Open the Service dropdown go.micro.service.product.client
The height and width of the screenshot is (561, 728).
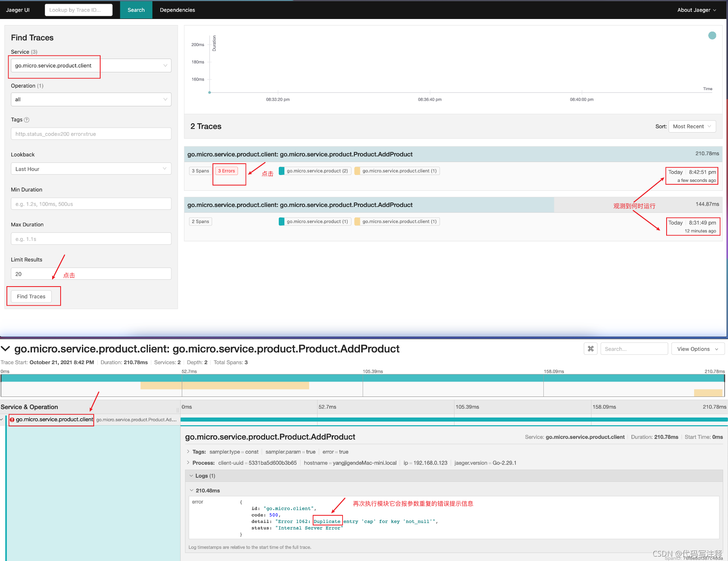91,65
